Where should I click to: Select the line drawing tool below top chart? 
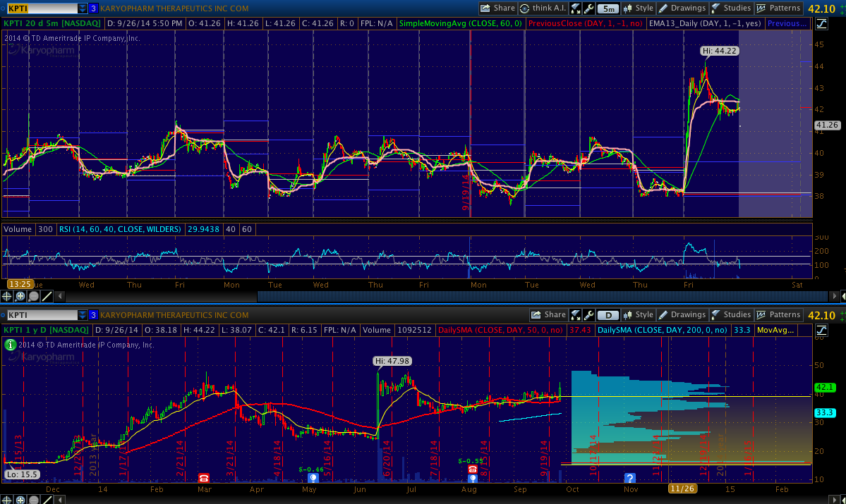pyautogui.click(x=46, y=296)
